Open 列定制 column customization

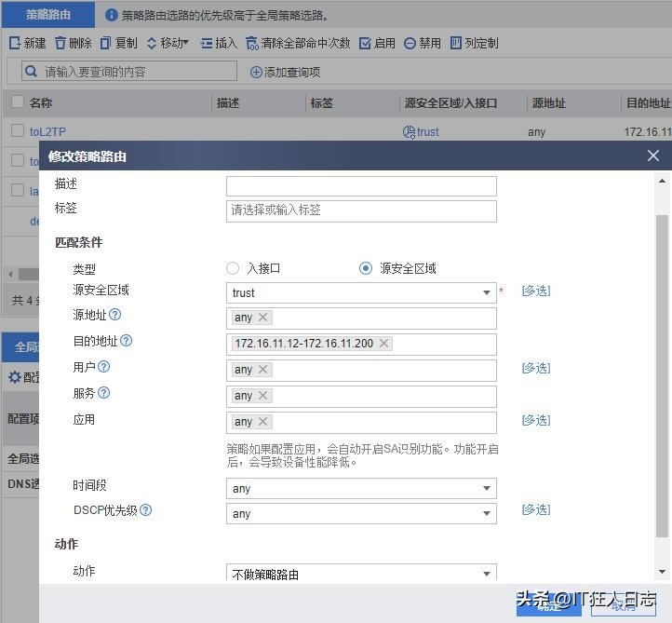(x=474, y=43)
